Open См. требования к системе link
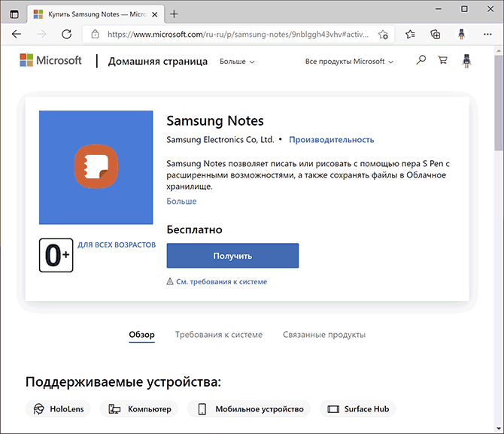504x434 pixels. 221,281
